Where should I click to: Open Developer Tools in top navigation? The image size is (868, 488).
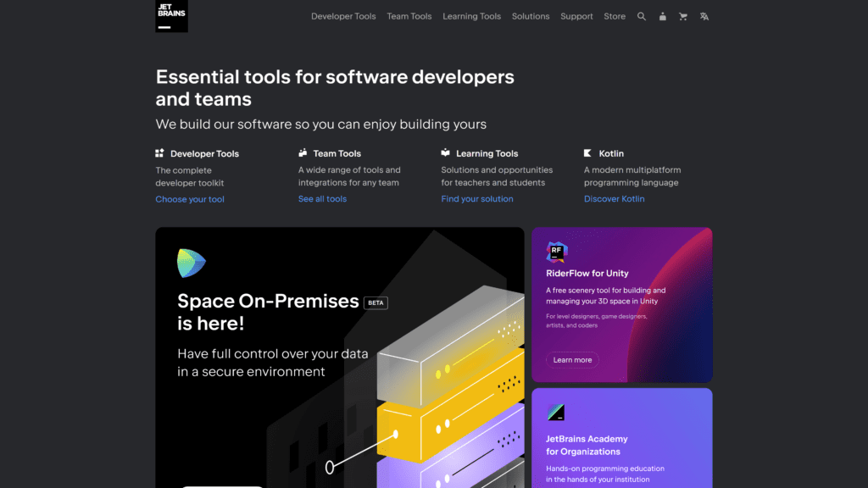[x=343, y=17]
